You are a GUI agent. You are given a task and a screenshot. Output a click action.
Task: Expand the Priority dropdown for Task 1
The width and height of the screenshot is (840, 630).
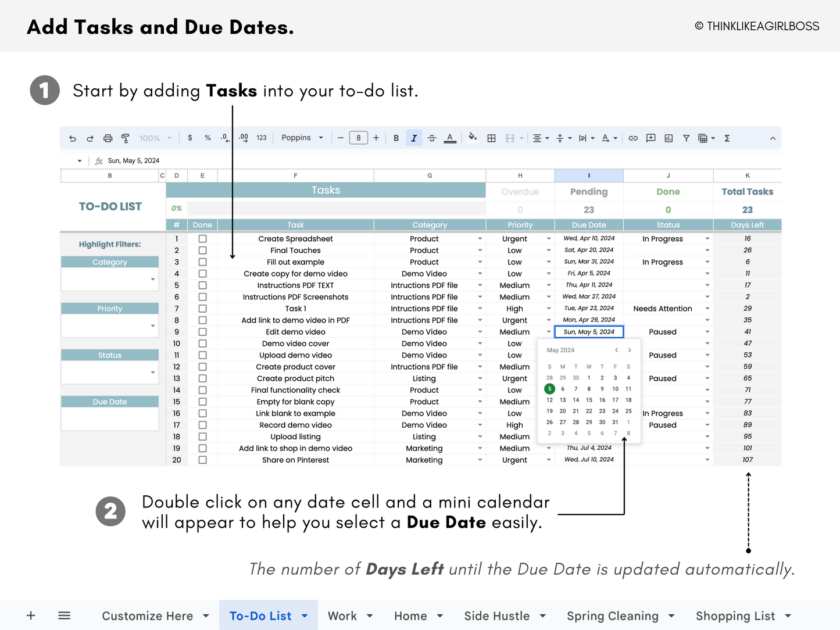[x=548, y=308]
